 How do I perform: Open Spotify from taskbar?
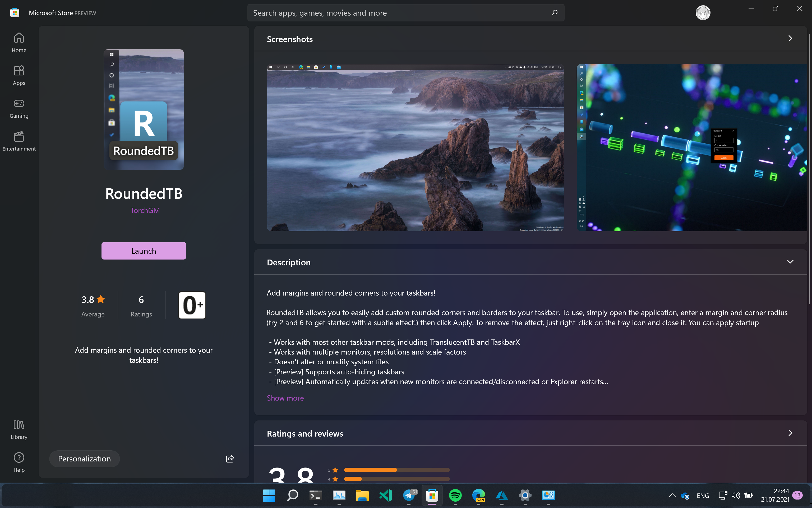[x=455, y=495]
